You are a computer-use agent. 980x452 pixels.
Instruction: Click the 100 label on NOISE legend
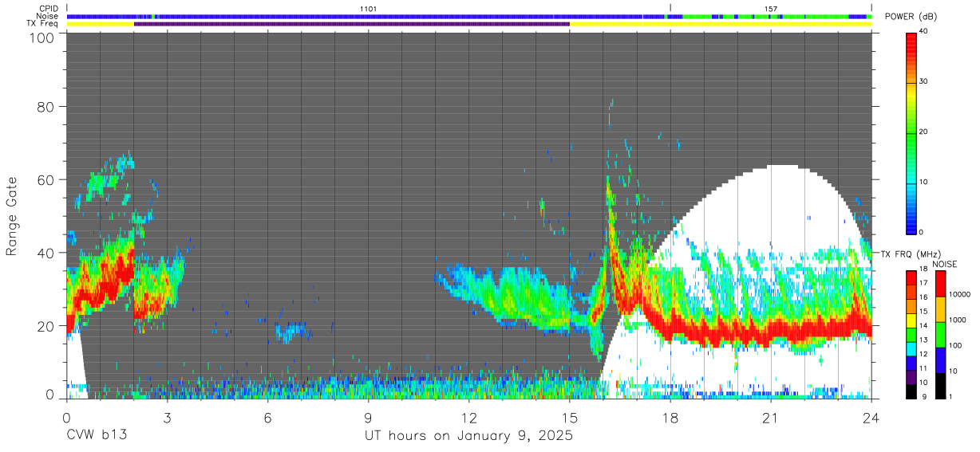956,345
